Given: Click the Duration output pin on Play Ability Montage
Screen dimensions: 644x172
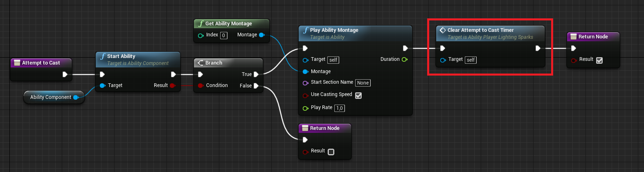Looking at the screenshot, I should 404,60.
